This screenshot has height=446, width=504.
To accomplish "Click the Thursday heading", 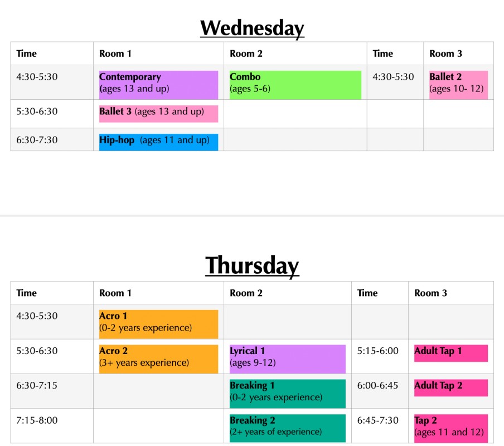I will click(252, 265).
